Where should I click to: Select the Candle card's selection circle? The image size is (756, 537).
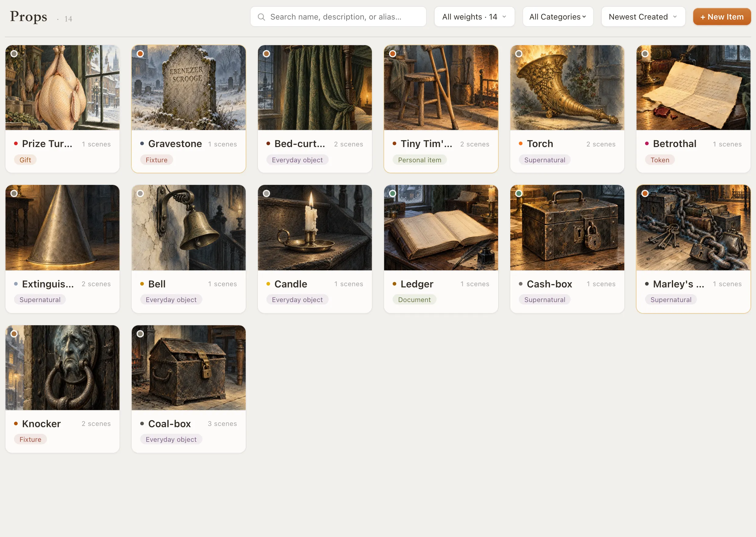point(266,193)
